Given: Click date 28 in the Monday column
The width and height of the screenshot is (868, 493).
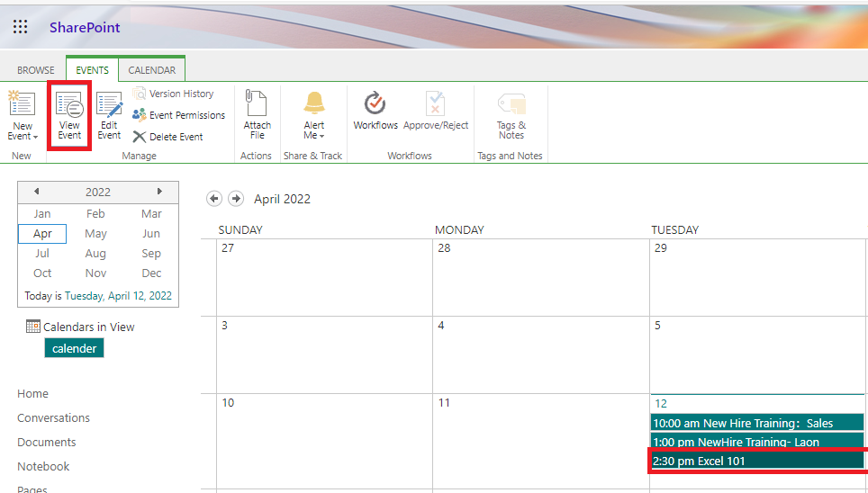Looking at the screenshot, I should coord(444,248).
